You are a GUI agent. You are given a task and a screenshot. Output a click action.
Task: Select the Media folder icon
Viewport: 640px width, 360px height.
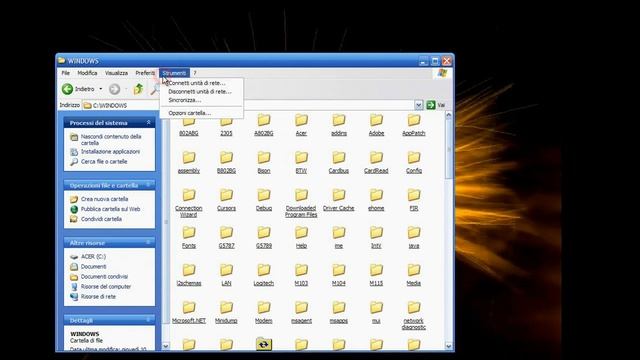[x=414, y=270]
